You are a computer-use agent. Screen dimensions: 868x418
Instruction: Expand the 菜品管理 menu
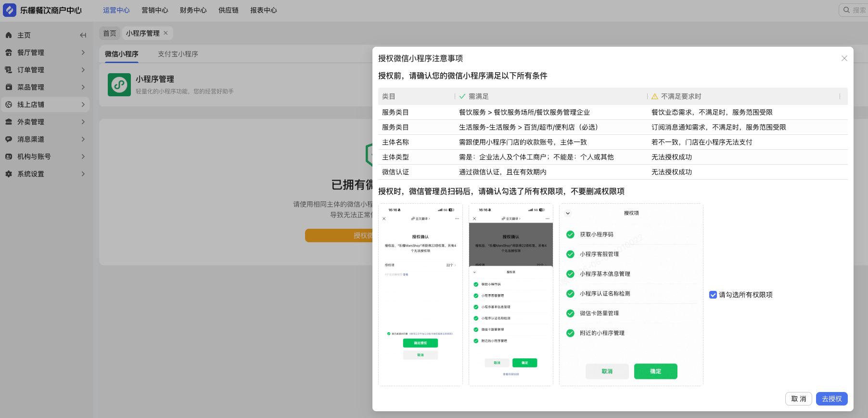pos(83,87)
